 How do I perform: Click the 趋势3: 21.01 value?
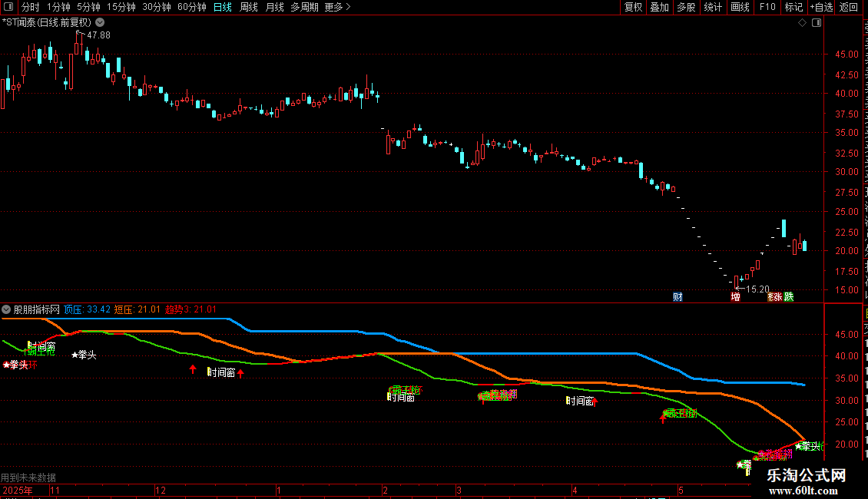[x=190, y=310]
